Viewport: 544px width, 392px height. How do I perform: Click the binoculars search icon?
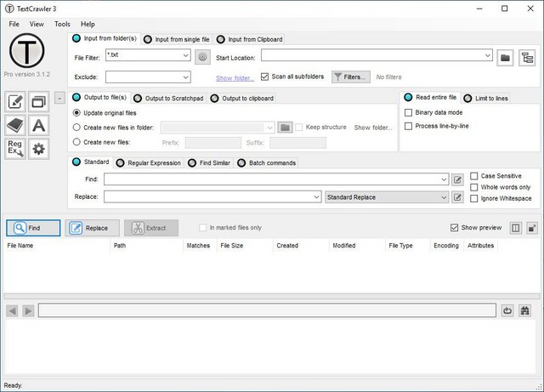(x=525, y=310)
